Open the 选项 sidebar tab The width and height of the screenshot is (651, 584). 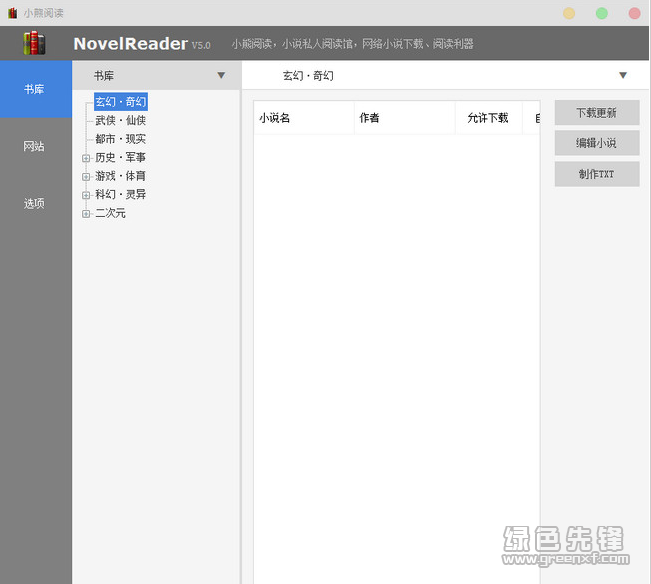point(36,203)
